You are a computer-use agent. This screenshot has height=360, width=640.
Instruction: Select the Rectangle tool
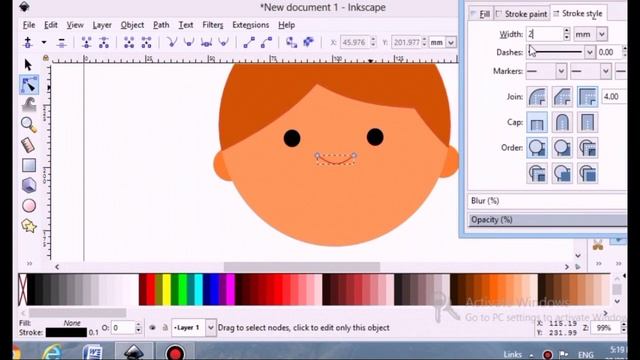(29, 165)
